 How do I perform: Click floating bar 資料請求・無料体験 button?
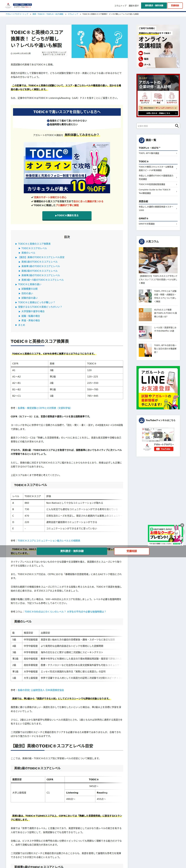[x=72, y=551]
